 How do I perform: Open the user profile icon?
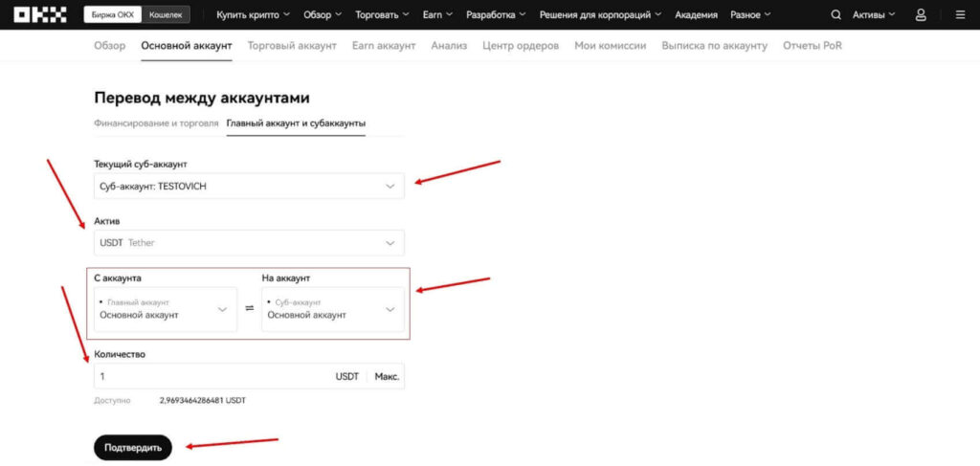[921, 15]
